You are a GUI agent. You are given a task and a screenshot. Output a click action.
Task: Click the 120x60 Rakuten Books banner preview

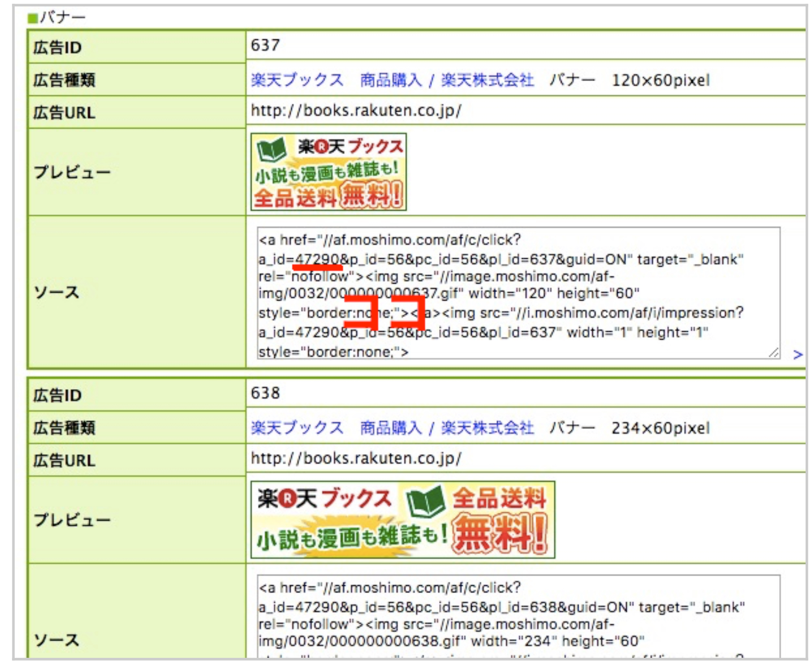328,172
